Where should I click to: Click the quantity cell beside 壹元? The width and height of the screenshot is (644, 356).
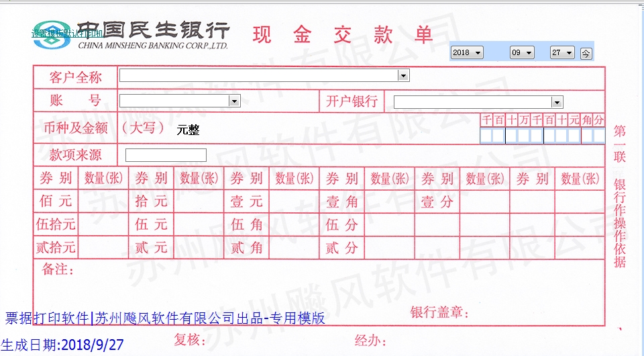[x=294, y=202]
